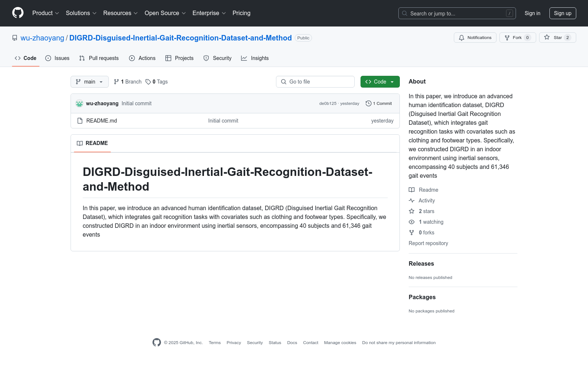Switch to the Issues tab
Viewport: 588px width, 368px height.
[57, 58]
